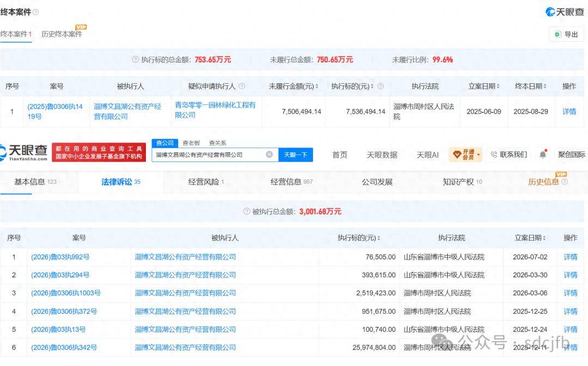
Task: Open 详情 for the 2,519,423.00 row
Action: pyautogui.click(x=571, y=293)
